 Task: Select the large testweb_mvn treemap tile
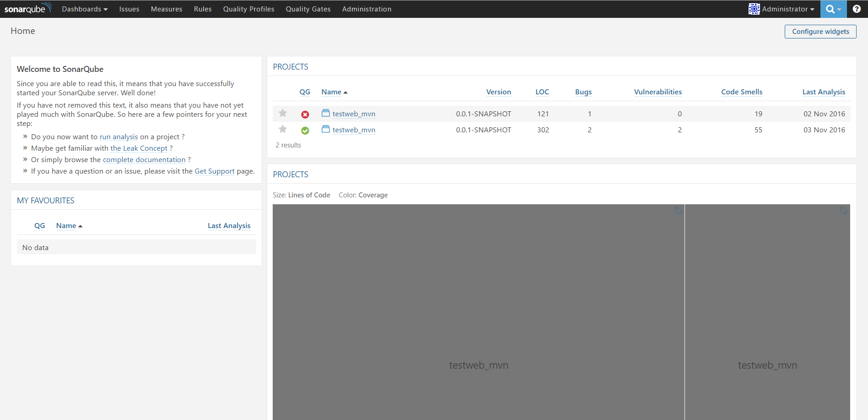pos(478,312)
